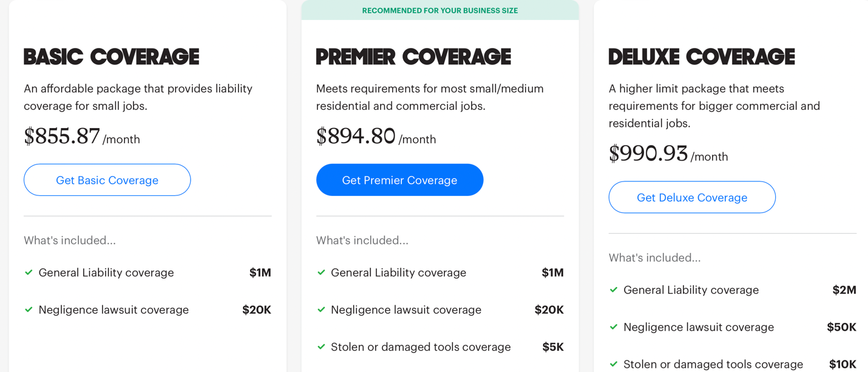Click the Premier $5K tools coverage amount
This screenshot has height=372, width=868.
pyautogui.click(x=553, y=347)
